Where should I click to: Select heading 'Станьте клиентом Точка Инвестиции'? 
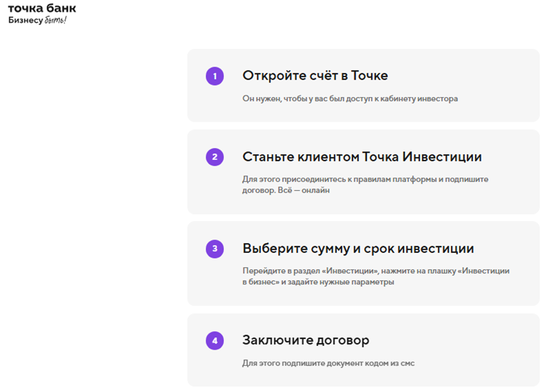pyautogui.click(x=362, y=157)
